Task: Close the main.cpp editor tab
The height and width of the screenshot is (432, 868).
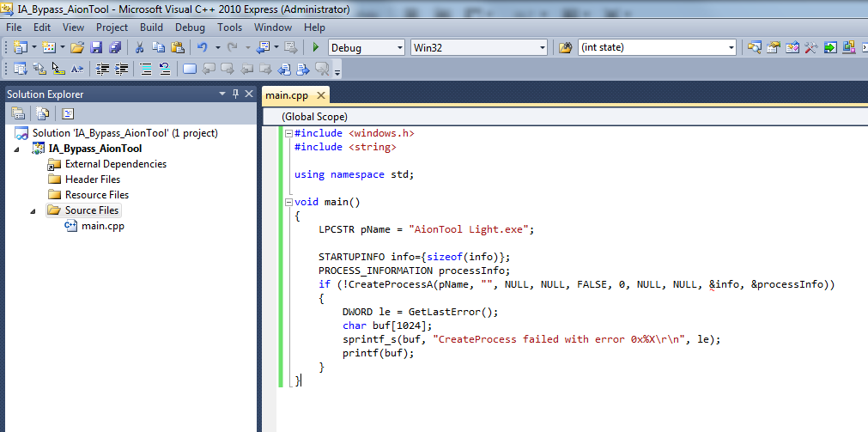Action: pyautogui.click(x=320, y=95)
